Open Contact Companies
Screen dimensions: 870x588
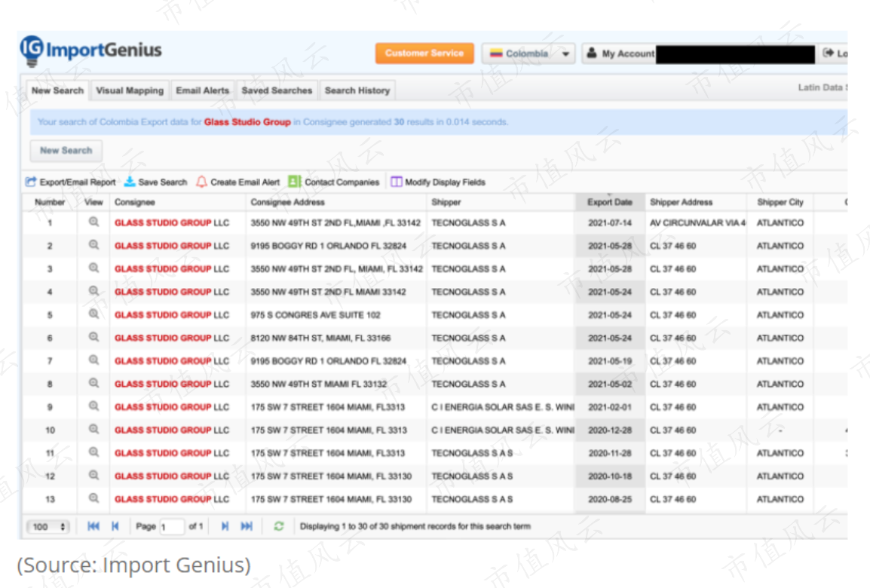coord(334,182)
